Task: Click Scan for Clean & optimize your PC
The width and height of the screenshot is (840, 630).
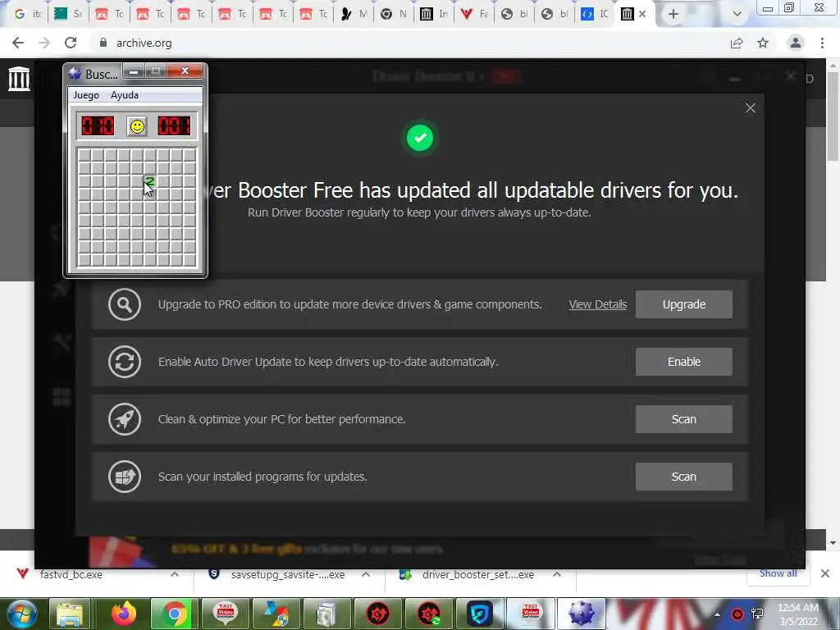Action: pos(683,419)
